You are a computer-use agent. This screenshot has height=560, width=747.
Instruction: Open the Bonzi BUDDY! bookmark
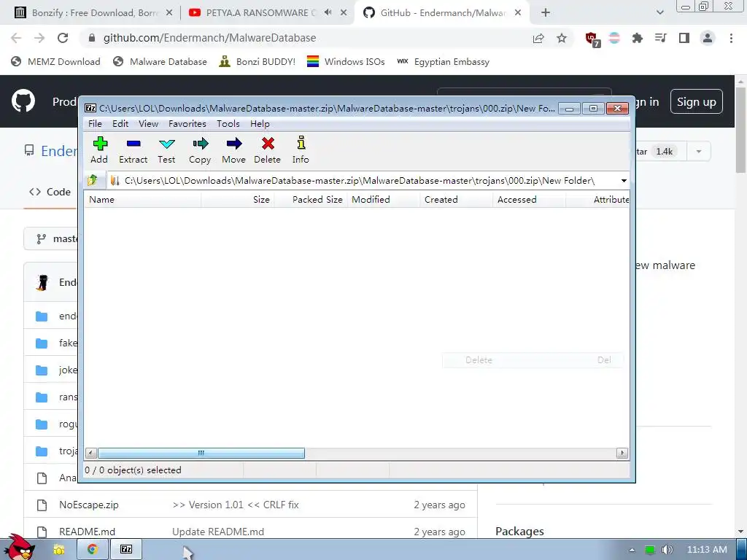[x=258, y=62]
